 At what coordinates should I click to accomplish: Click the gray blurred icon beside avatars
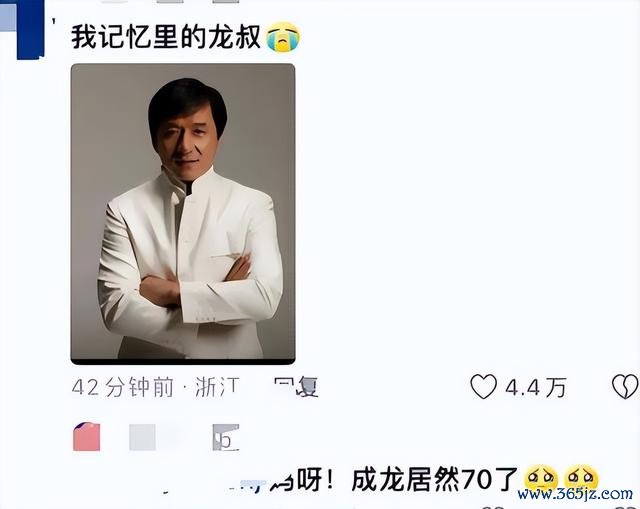click(226, 437)
